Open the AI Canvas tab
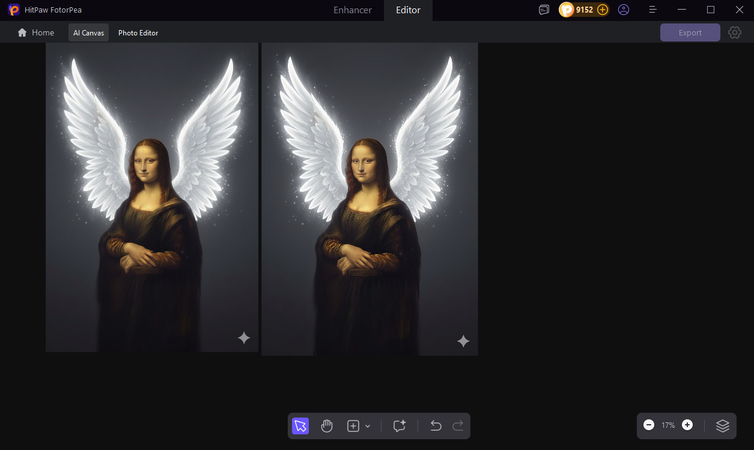 point(88,33)
